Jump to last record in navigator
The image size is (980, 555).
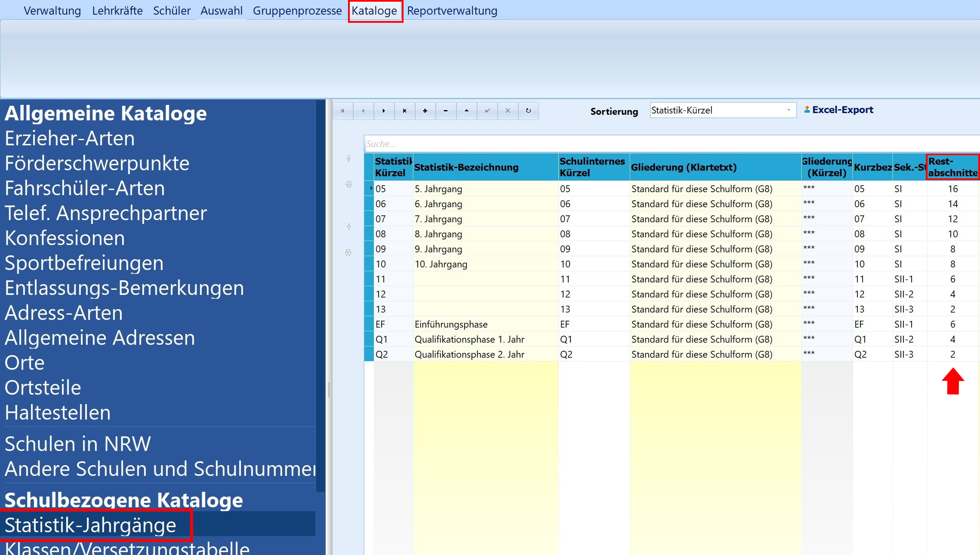404,111
